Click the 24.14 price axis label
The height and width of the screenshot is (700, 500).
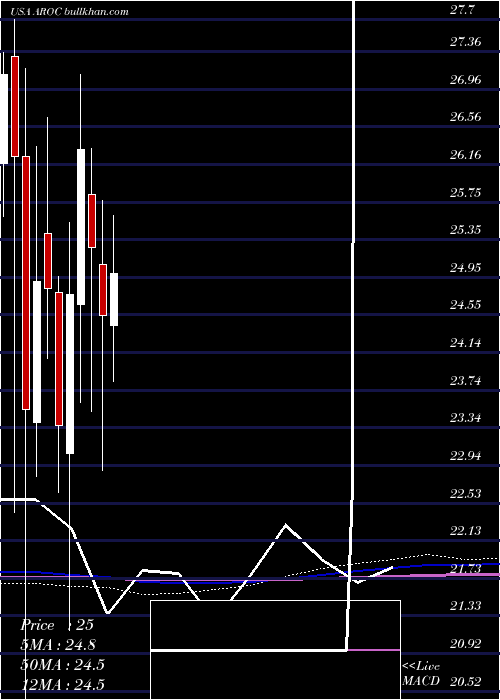(x=465, y=342)
